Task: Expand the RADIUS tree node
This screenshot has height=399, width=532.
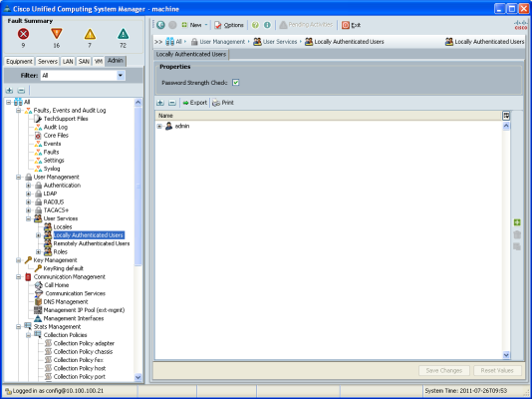Action: pos(29,202)
